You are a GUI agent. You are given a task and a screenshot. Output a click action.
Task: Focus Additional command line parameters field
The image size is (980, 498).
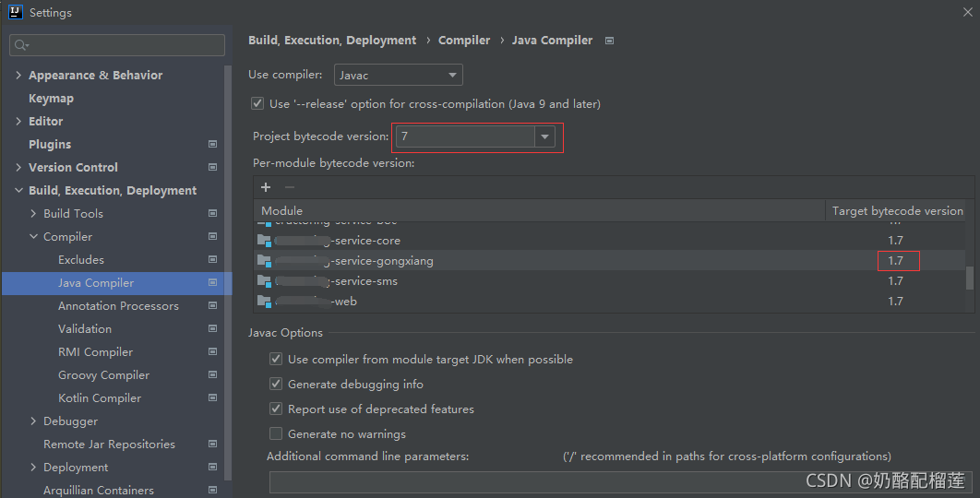click(x=621, y=482)
